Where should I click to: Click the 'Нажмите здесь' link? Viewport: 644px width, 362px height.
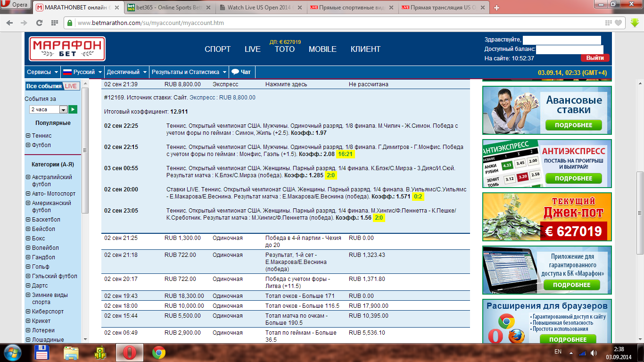click(286, 84)
